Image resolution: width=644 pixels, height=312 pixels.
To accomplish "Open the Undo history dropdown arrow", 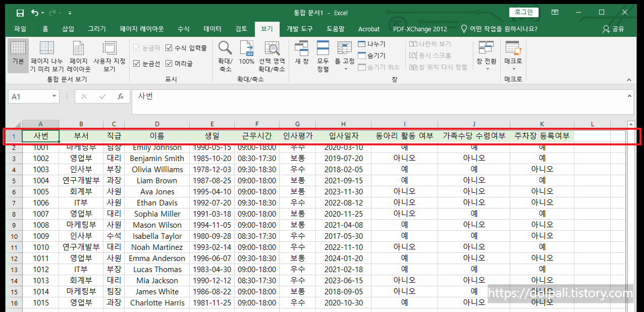I will pyautogui.click(x=43, y=13).
